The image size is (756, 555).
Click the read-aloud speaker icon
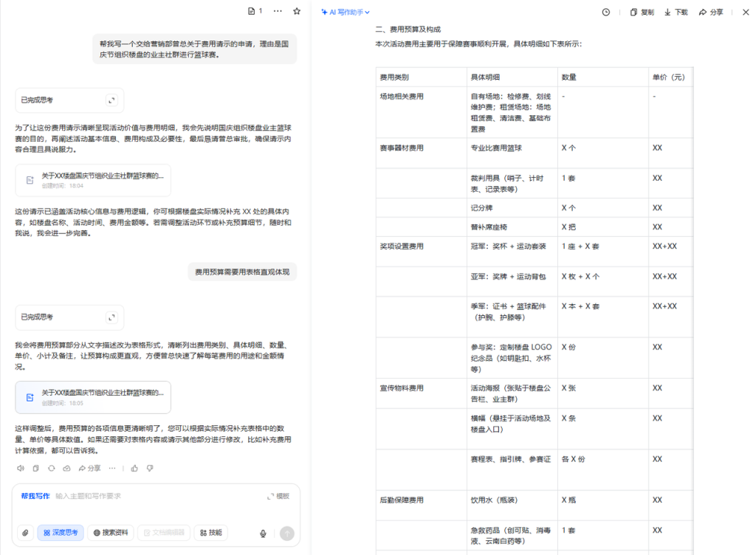pyautogui.click(x=21, y=468)
